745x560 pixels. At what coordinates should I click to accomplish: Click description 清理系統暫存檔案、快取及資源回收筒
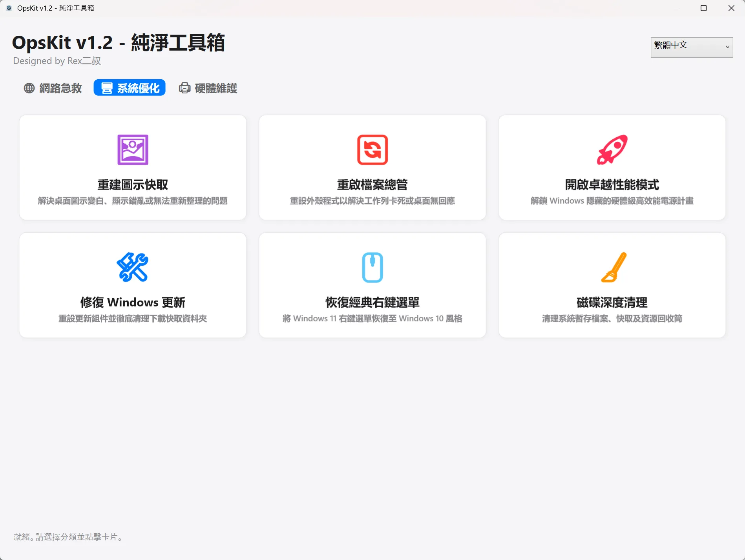pyautogui.click(x=612, y=319)
